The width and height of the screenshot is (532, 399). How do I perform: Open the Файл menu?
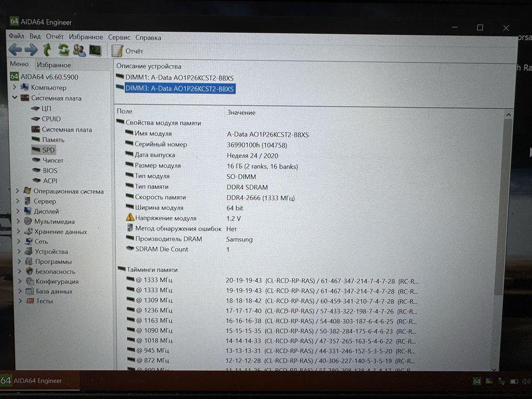(x=17, y=36)
